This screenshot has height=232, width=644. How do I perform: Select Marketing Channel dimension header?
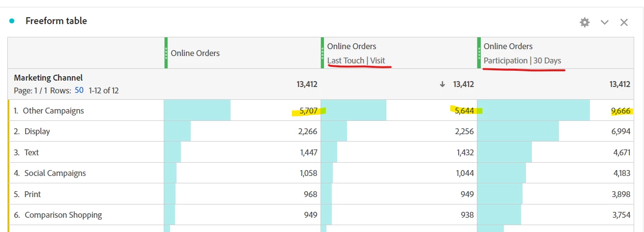pyautogui.click(x=48, y=78)
